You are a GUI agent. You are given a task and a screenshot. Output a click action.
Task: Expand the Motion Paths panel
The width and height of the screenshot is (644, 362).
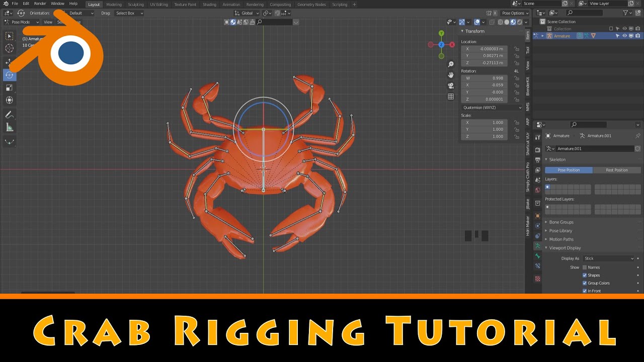pos(561,239)
